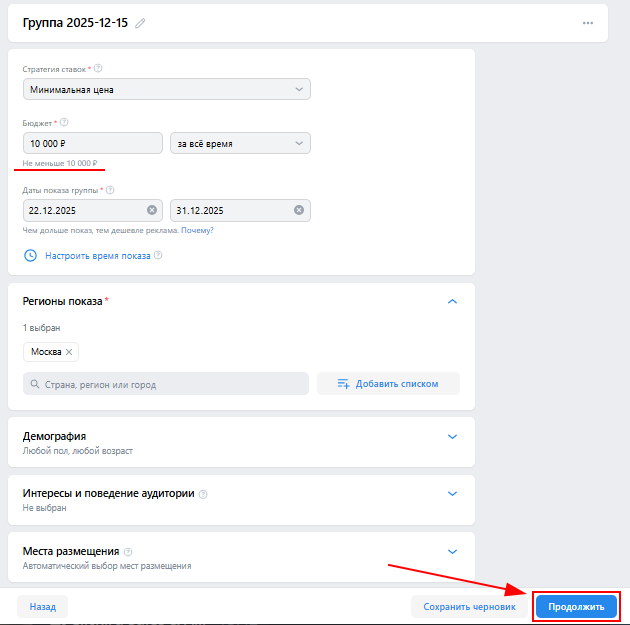Click help icon next to Стратегия ставок
Screen dimensions: 630x625
click(x=98, y=69)
